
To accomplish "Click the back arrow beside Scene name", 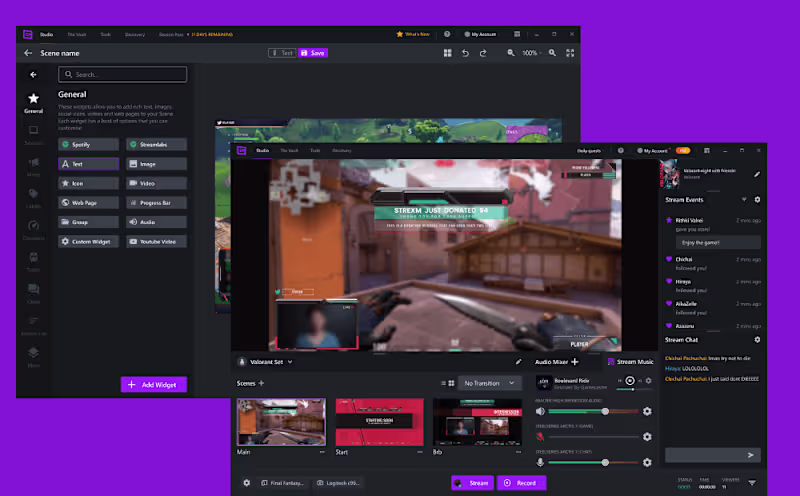I will [28, 53].
